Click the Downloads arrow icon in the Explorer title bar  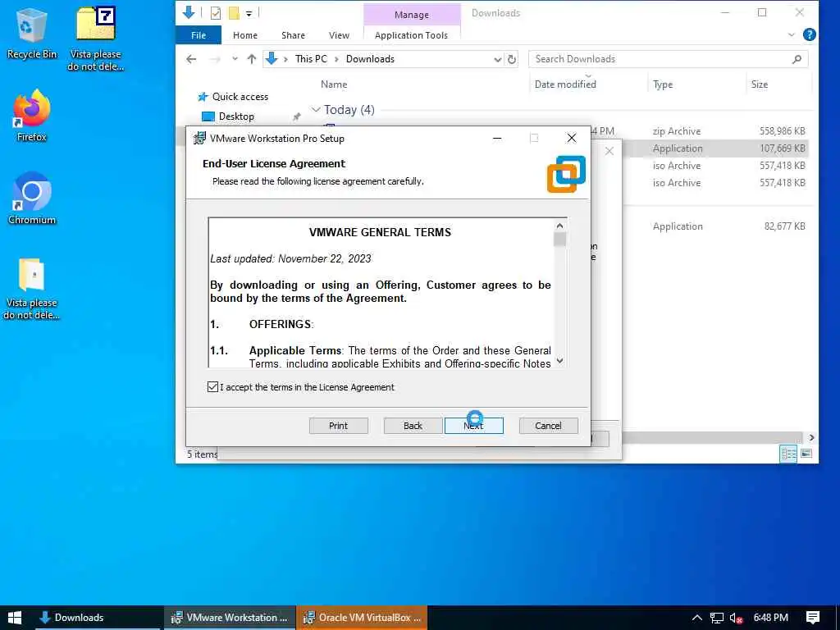click(189, 12)
